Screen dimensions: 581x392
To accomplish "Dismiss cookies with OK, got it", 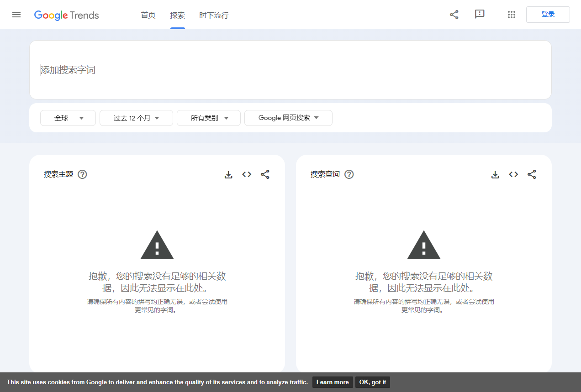I will (372, 382).
